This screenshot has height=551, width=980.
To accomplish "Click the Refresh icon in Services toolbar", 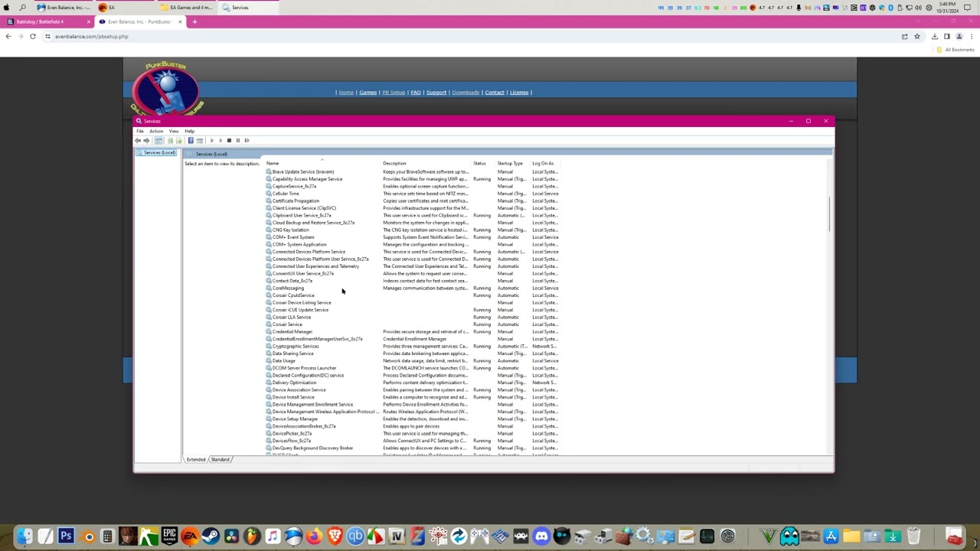I will [170, 141].
